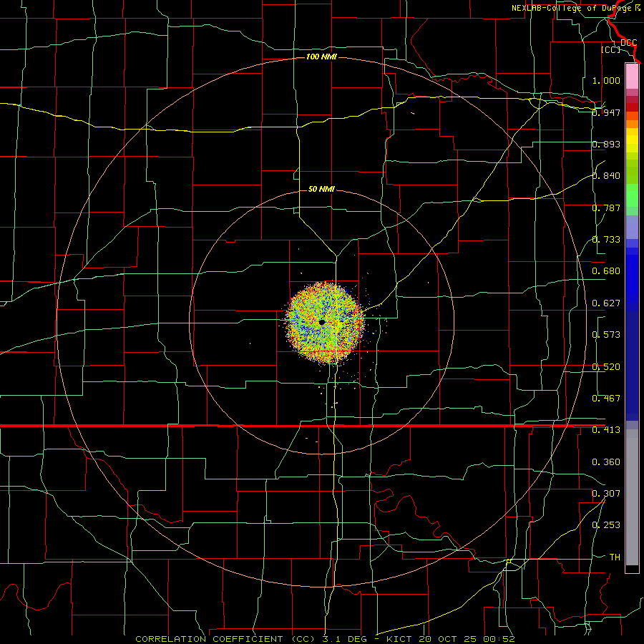This screenshot has height=644, width=644.
Task: Pick the pink segment of the color bar
Action: (632, 76)
